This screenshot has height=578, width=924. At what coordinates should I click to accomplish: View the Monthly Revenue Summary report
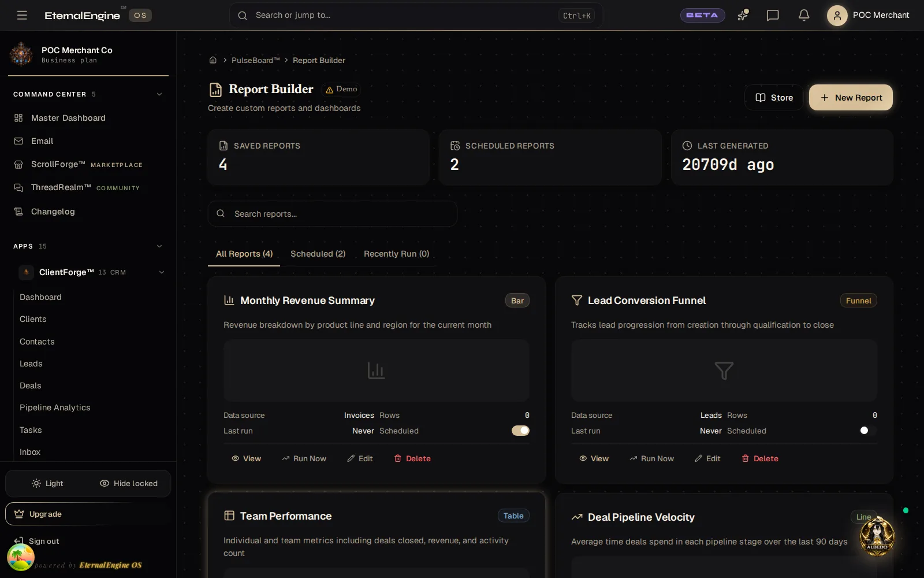[246, 458]
